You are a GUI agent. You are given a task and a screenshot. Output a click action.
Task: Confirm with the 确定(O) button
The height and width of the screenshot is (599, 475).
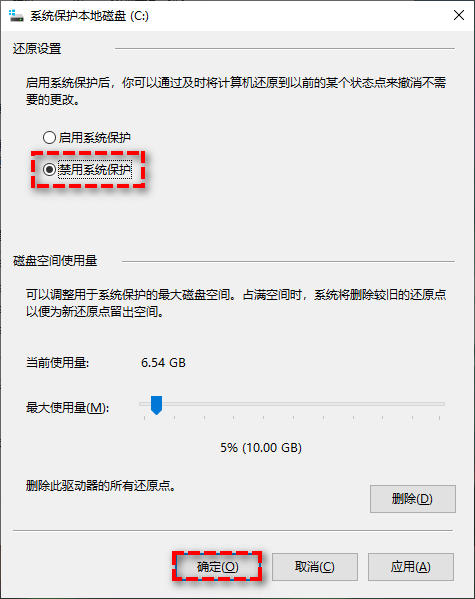(217, 567)
